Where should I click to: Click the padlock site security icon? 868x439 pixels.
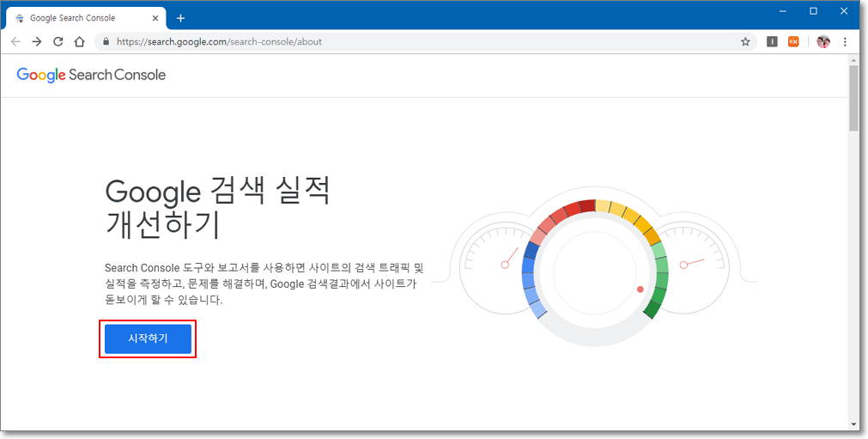tap(106, 41)
